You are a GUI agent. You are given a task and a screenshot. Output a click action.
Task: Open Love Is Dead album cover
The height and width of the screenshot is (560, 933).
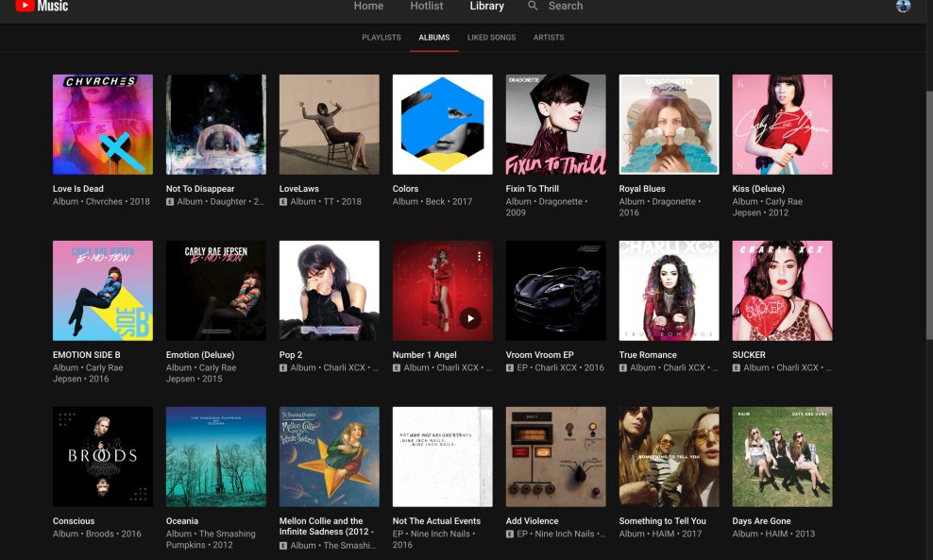coord(102,125)
